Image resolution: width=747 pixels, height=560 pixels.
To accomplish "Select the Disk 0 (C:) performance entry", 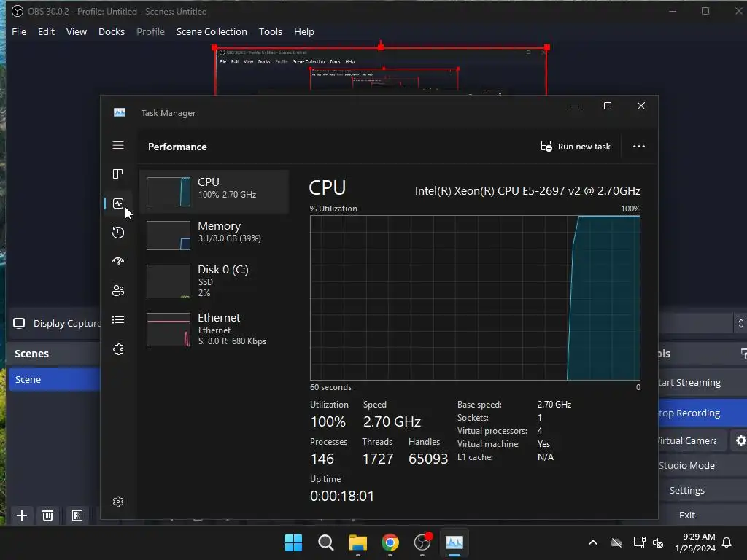I will click(214, 281).
